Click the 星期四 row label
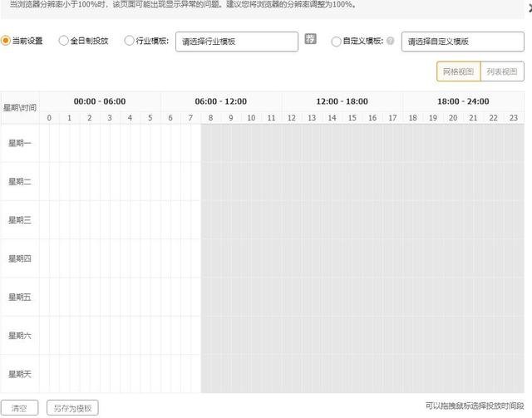The width and height of the screenshot is (532, 418). pyautogui.click(x=20, y=258)
